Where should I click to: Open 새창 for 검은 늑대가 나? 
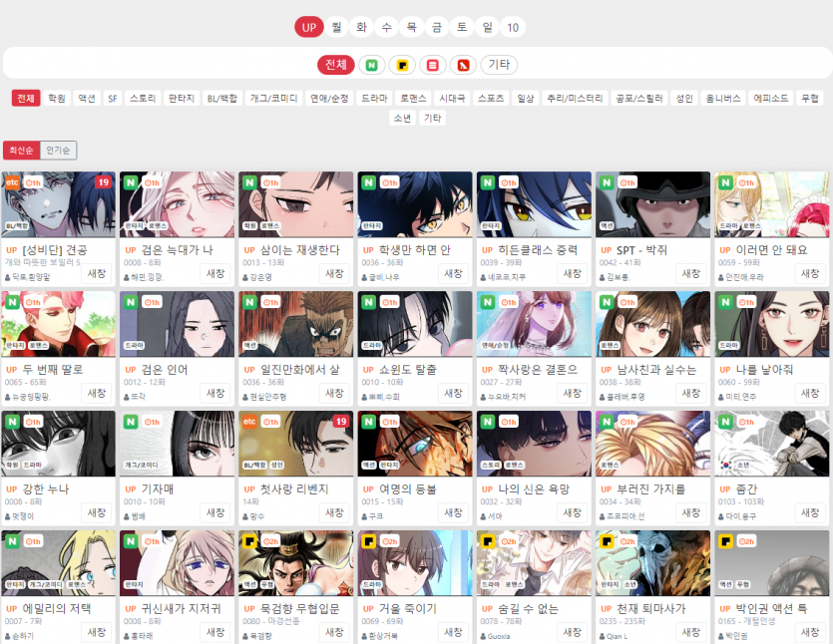pyautogui.click(x=215, y=273)
